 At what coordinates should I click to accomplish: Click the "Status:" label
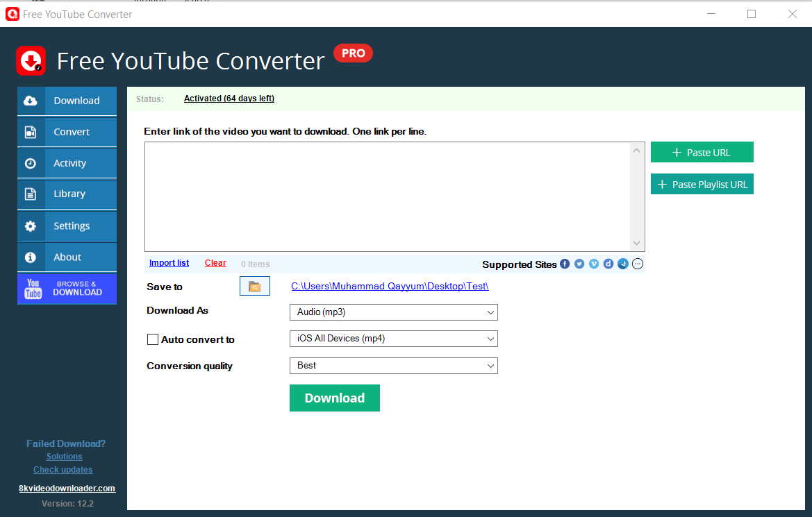click(149, 99)
